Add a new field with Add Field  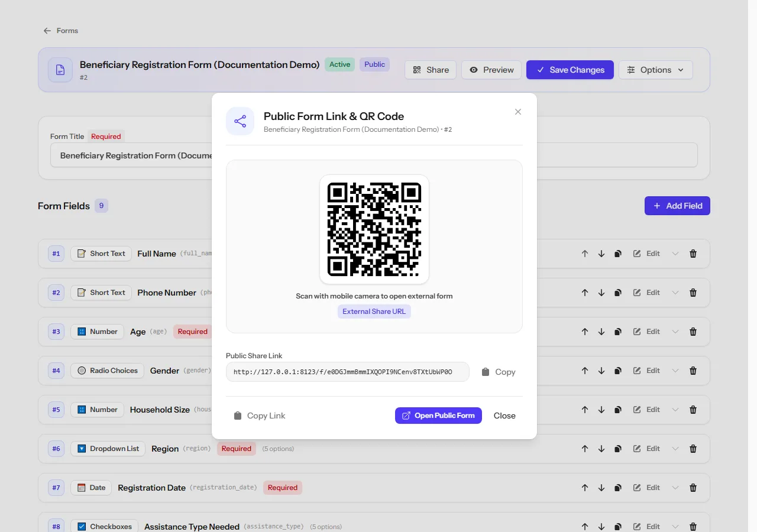click(677, 206)
